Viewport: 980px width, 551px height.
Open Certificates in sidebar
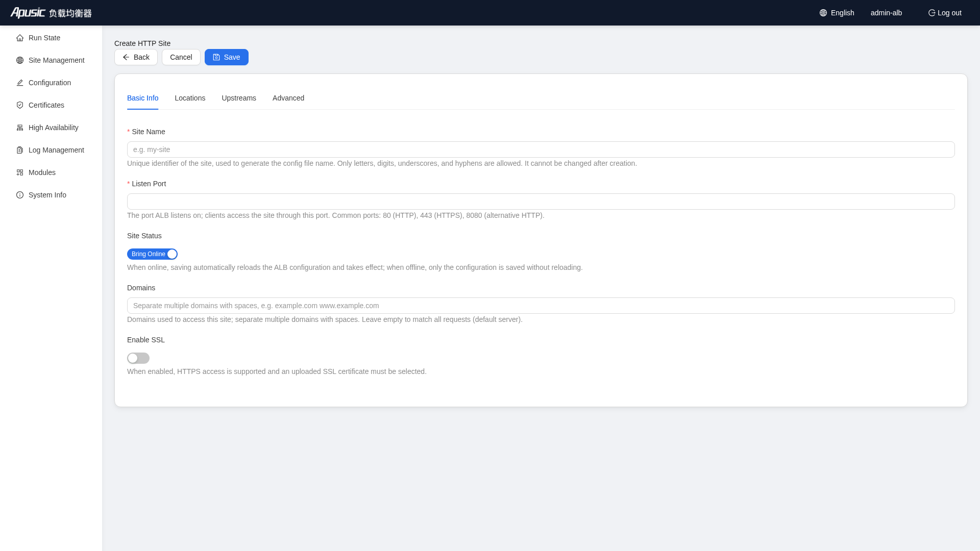click(51, 105)
